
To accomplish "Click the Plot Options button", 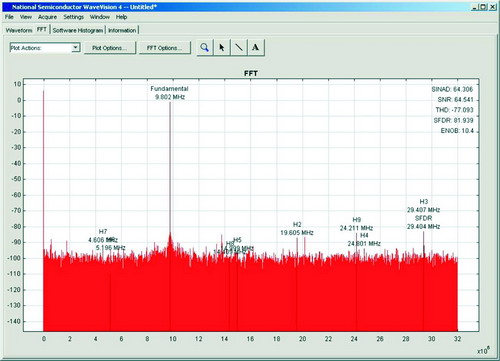I will point(110,48).
